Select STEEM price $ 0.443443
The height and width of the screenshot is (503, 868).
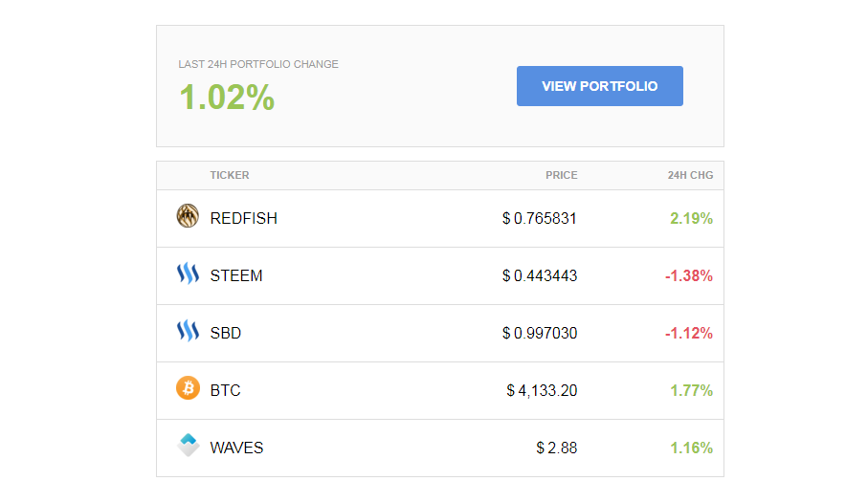[x=539, y=275]
